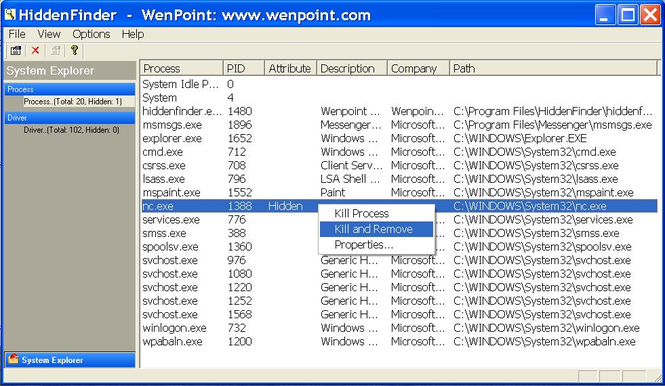Sort by the Description column header
The height and width of the screenshot is (386, 665).
[x=352, y=68]
